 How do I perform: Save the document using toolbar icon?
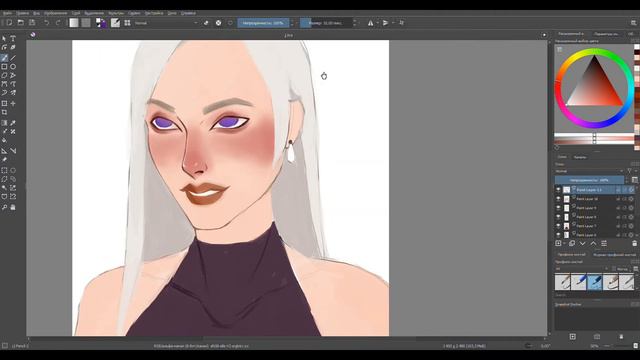32,23
